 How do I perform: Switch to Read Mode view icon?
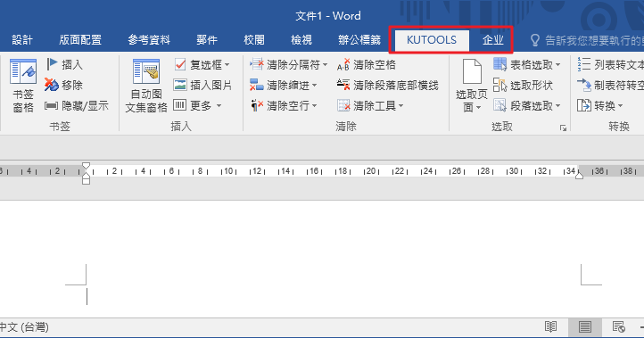[550, 327]
